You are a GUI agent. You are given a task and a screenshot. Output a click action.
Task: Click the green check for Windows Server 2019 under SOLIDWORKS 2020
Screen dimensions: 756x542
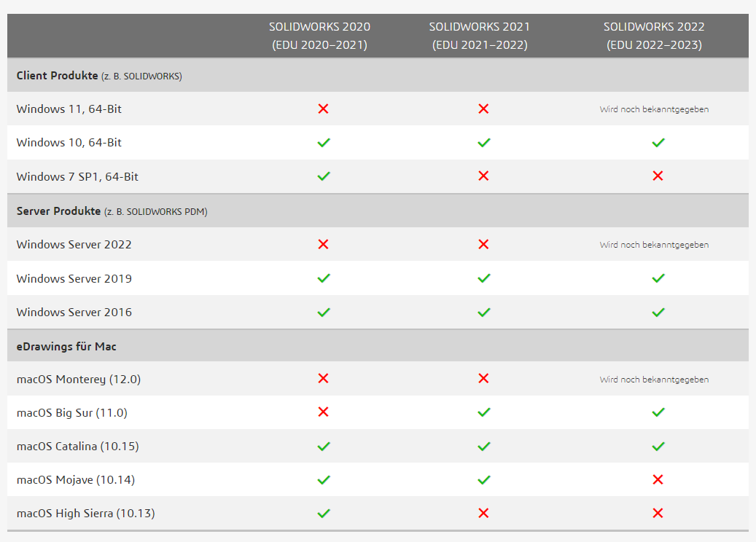(324, 278)
